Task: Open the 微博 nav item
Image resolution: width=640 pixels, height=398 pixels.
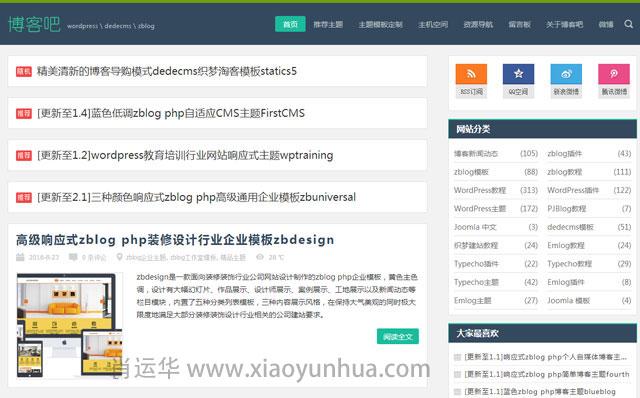Action: [x=606, y=24]
